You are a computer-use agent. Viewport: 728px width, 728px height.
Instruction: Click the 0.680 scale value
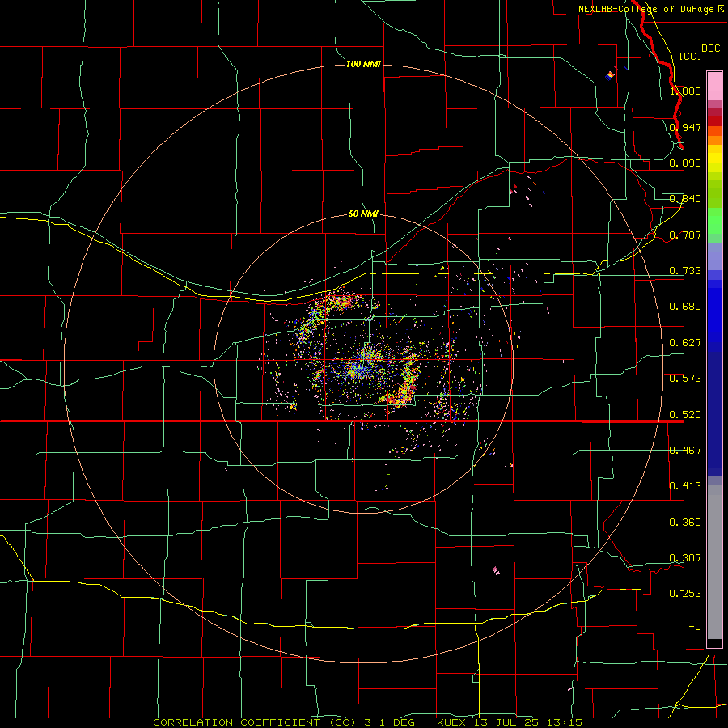[685, 307]
